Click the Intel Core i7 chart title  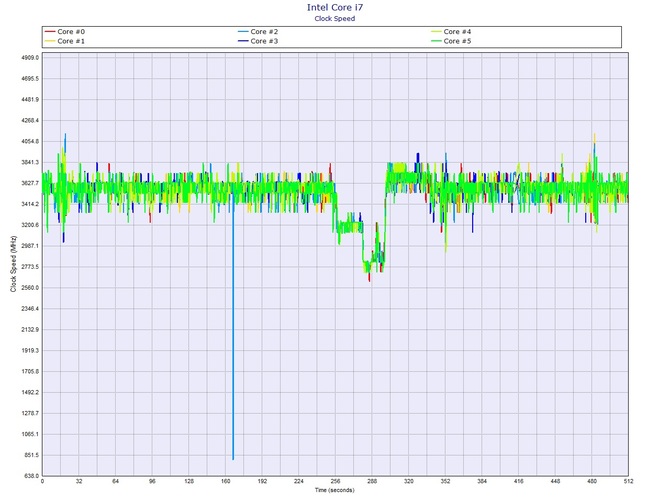(335, 7)
